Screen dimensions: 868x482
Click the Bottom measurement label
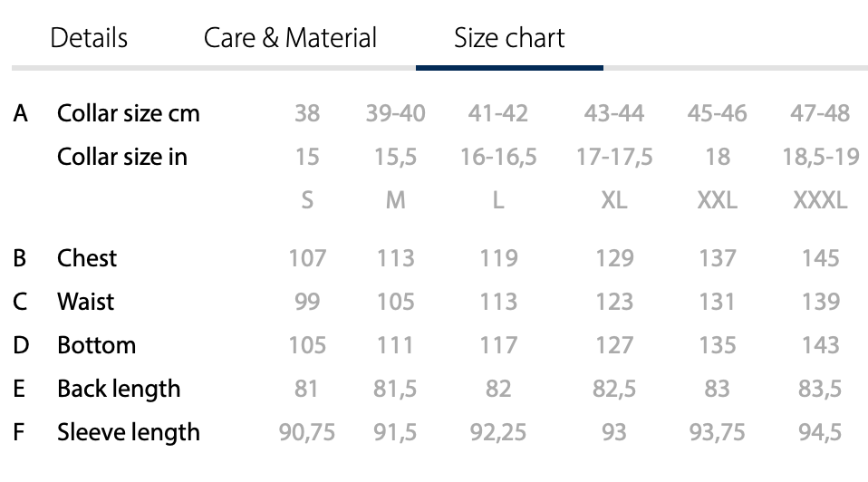tap(96, 345)
